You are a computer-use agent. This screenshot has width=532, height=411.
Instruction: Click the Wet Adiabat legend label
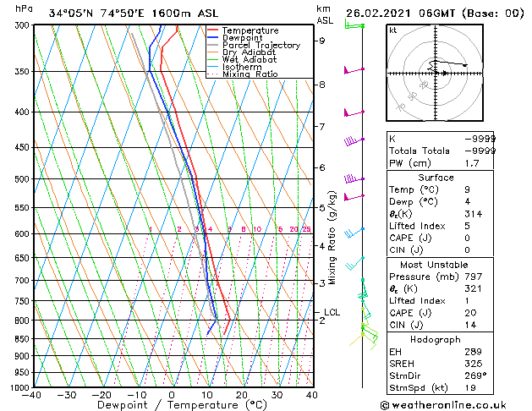250,59
